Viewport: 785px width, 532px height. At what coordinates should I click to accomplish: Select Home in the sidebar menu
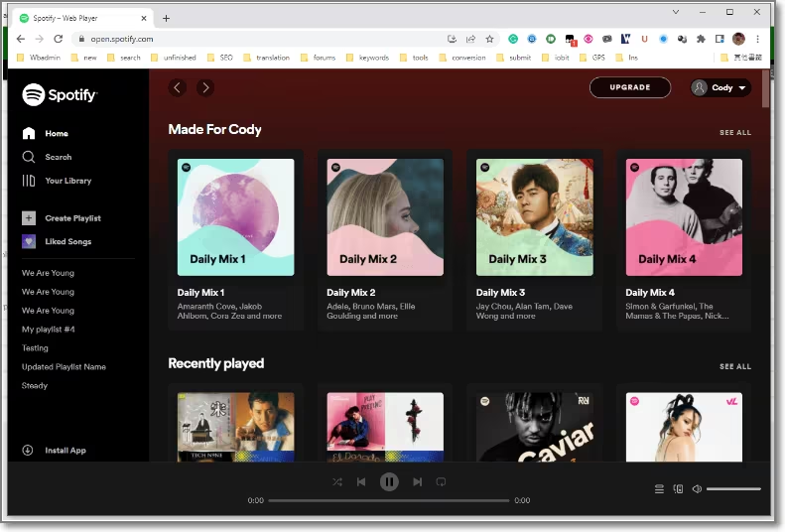click(56, 133)
